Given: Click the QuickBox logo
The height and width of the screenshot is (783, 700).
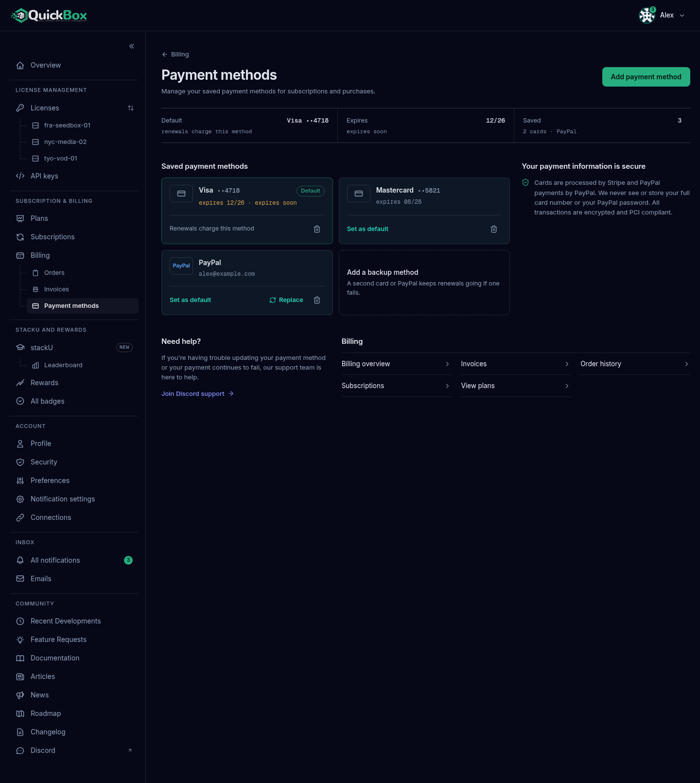Looking at the screenshot, I should 49,16.
